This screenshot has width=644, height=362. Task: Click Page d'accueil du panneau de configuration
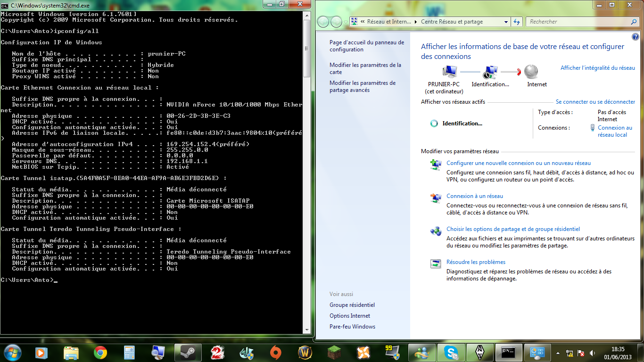click(x=366, y=46)
